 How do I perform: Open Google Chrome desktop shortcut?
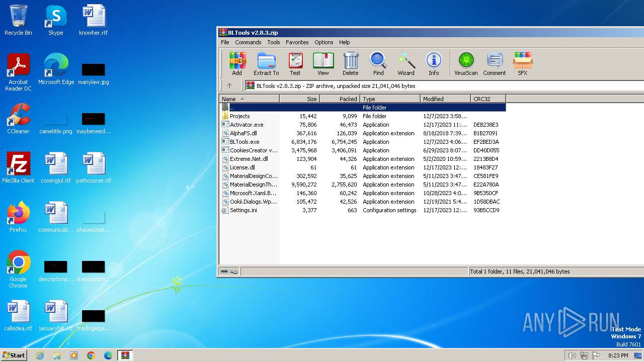[x=18, y=269]
